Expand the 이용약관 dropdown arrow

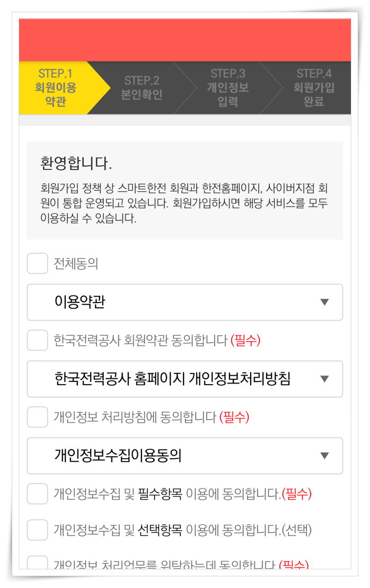pos(324,302)
